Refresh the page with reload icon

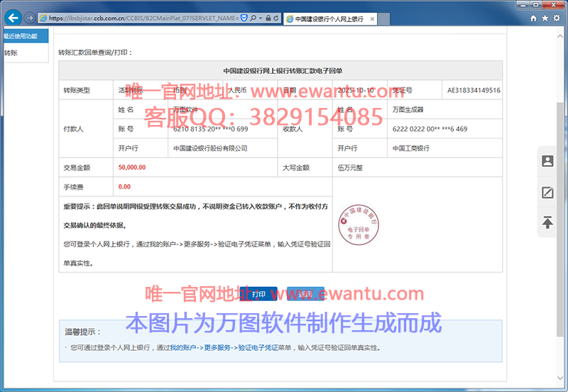276,18
